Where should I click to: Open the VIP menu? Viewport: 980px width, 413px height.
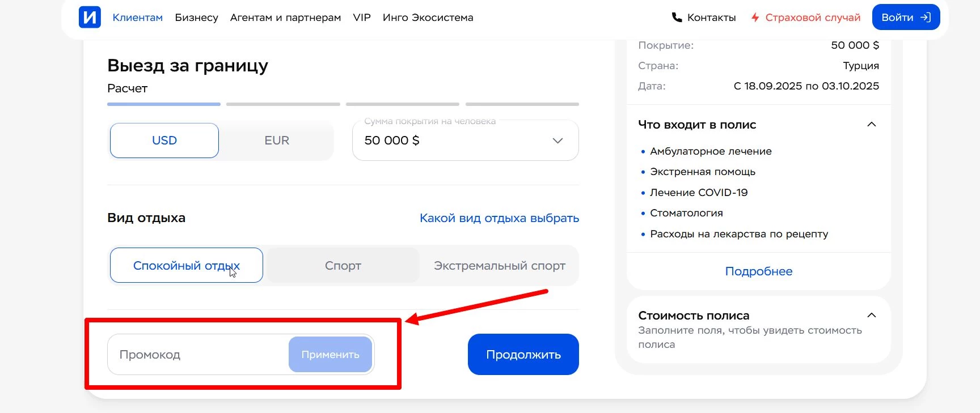pyautogui.click(x=361, y=17)
